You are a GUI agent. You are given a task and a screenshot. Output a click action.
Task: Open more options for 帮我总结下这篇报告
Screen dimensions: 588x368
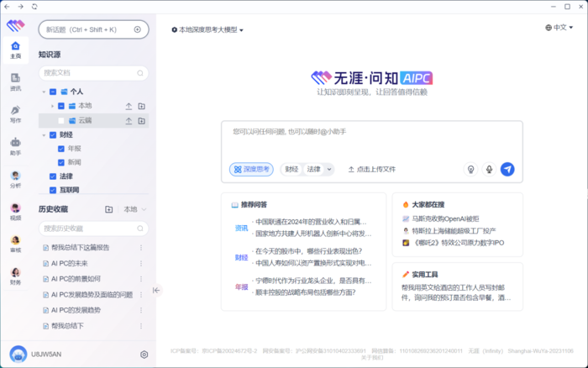coord(141,248)
